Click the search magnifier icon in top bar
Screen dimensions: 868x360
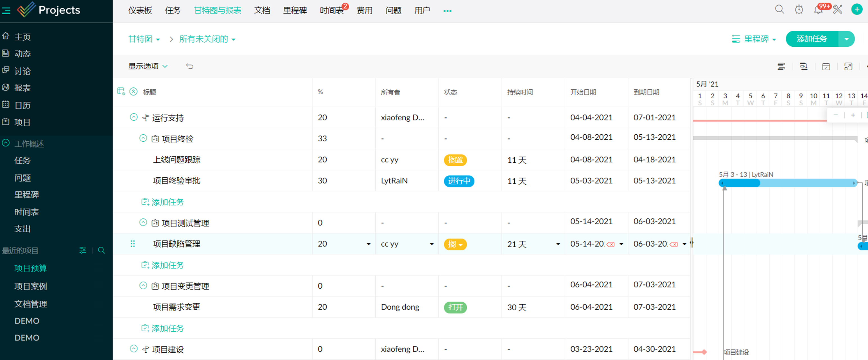[x=779, y=10]
